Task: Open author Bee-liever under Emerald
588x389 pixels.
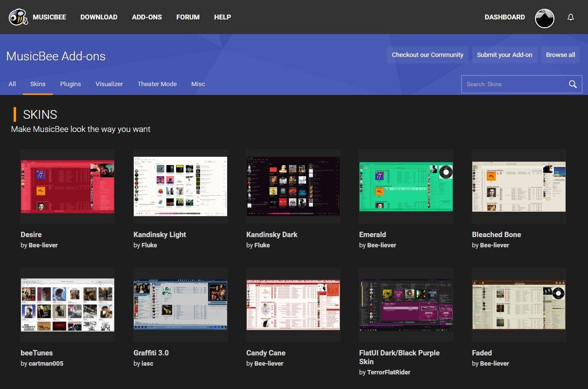Action: tap(382, 245)
